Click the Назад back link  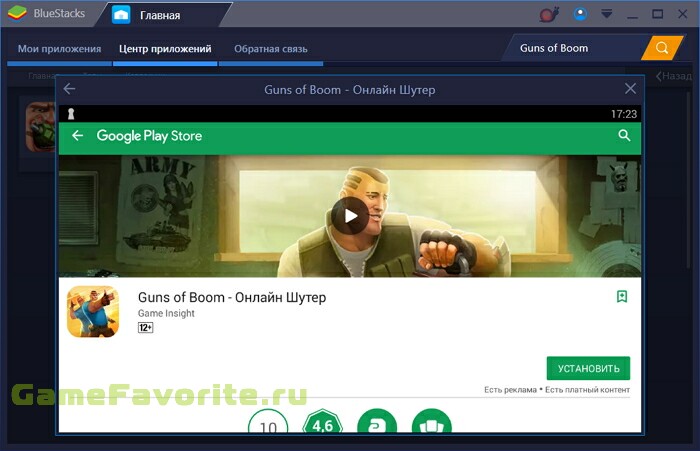click(x=674, y=76)
